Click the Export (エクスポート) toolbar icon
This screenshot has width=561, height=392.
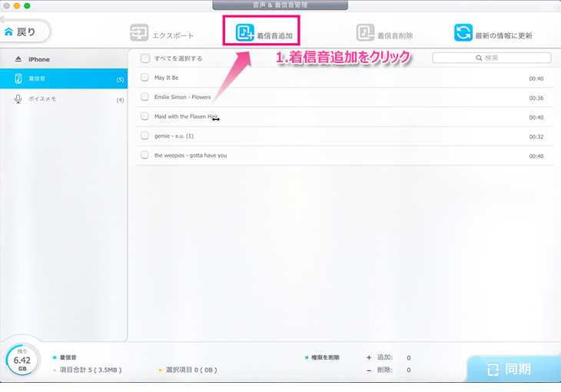139,32
